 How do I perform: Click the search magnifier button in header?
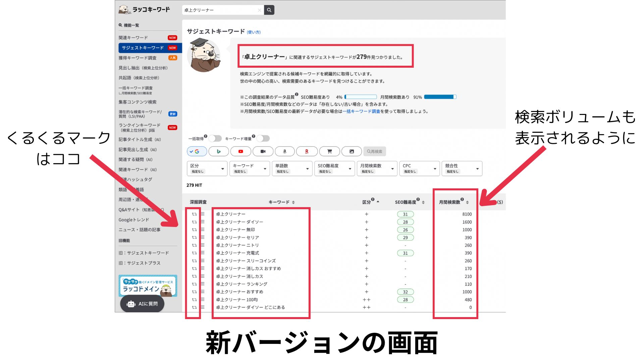click(269, 10)
